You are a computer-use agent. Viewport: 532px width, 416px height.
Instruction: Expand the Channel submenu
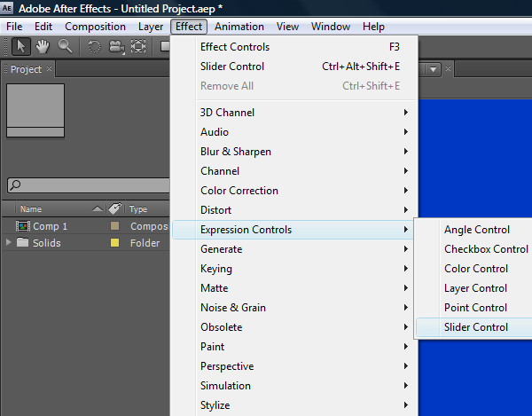point(294,171)
